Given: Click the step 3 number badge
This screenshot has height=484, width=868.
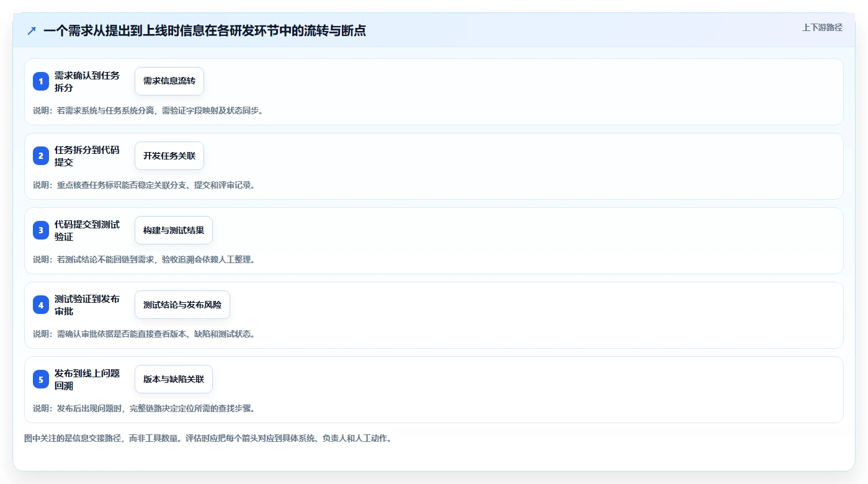Looking at the screenshot, I should [x=41, y=230].
